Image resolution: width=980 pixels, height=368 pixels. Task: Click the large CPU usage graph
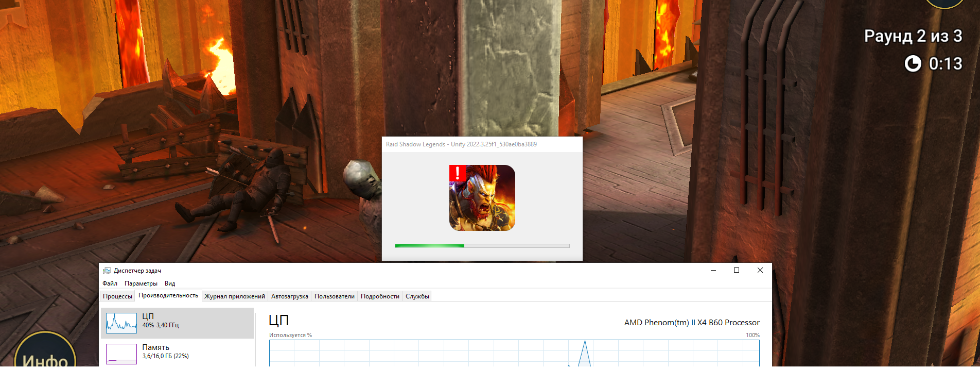[514, 353]
